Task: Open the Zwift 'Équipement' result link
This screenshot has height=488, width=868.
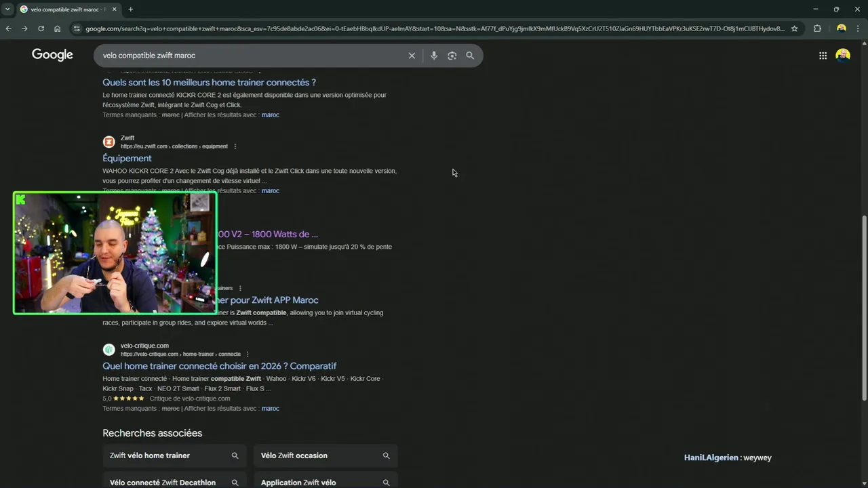Action: pos(127,158)
